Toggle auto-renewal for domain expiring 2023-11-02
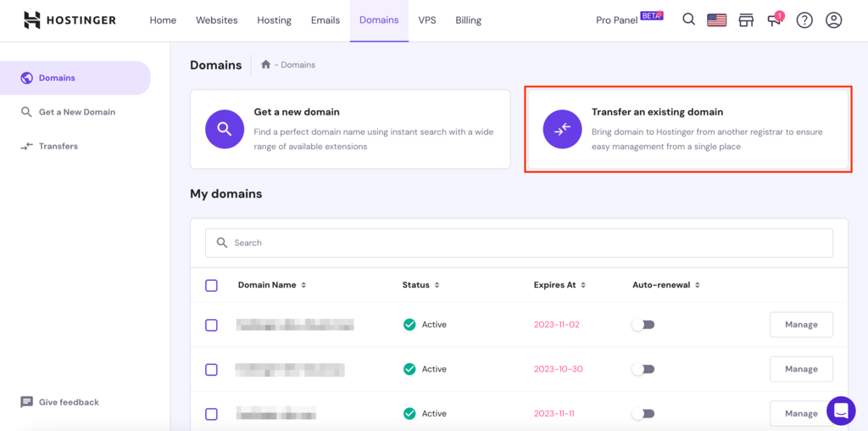This screenshot has width=868, height=431. point(643,325)
